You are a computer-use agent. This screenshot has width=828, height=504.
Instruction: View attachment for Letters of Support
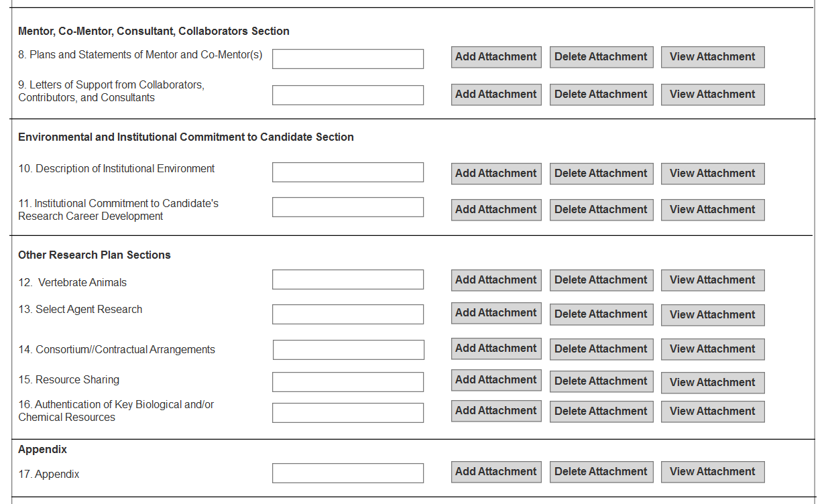point(713,94)
